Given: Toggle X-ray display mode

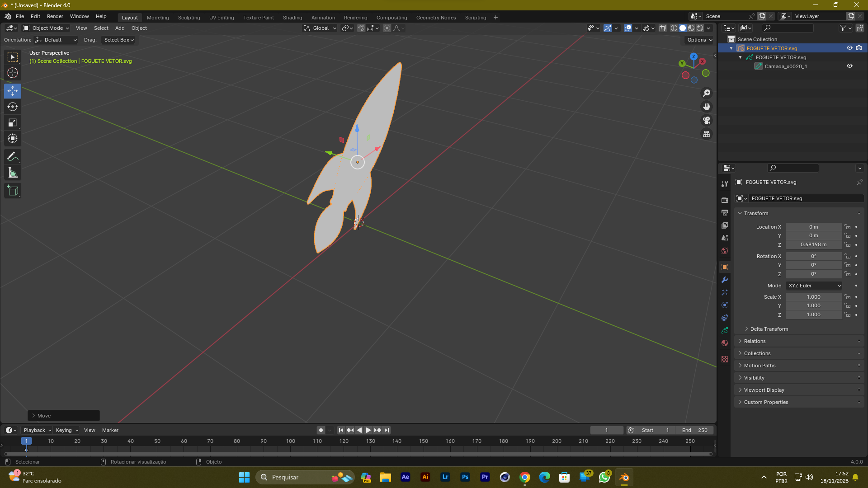Looking at the screenshot, I should (662, 28).
